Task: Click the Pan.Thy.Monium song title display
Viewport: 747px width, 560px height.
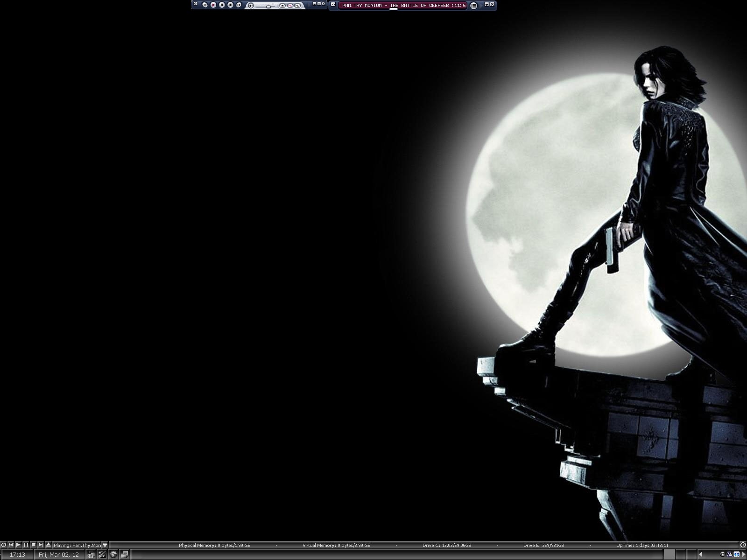Action: (x=402, y=6)
